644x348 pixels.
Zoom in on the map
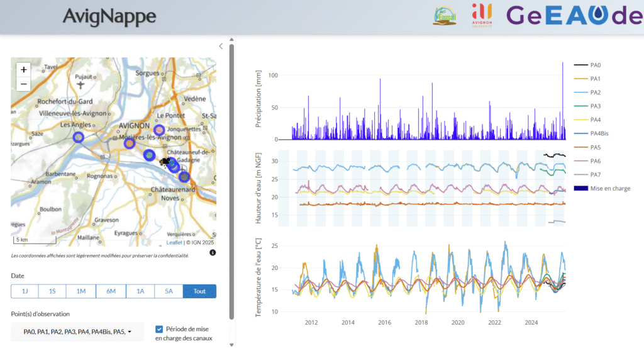[x=24, y=70]
